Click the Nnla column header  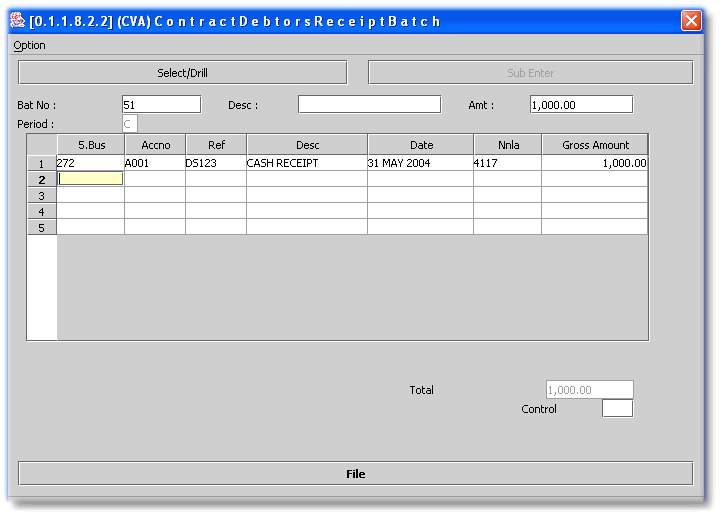point(508,145)
